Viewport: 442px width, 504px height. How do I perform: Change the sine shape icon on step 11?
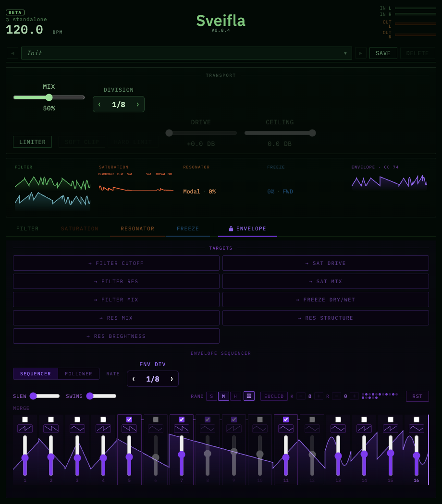[286, 429]
